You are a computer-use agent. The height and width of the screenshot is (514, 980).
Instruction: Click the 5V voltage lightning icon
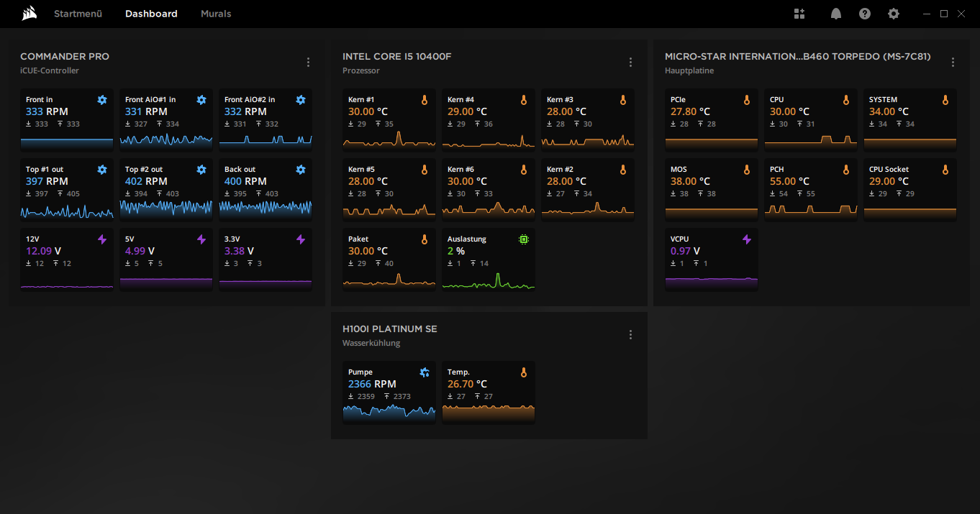coord(201,239)
